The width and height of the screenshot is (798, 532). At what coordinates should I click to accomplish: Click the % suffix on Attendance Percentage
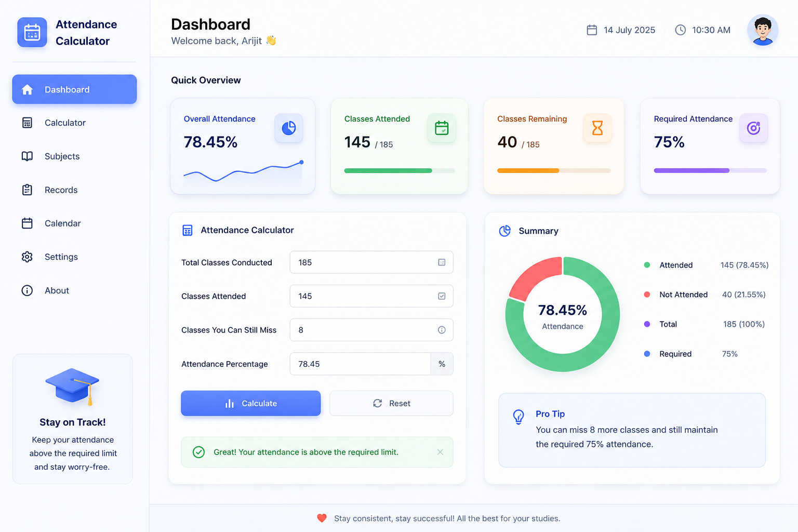point(442,364)
